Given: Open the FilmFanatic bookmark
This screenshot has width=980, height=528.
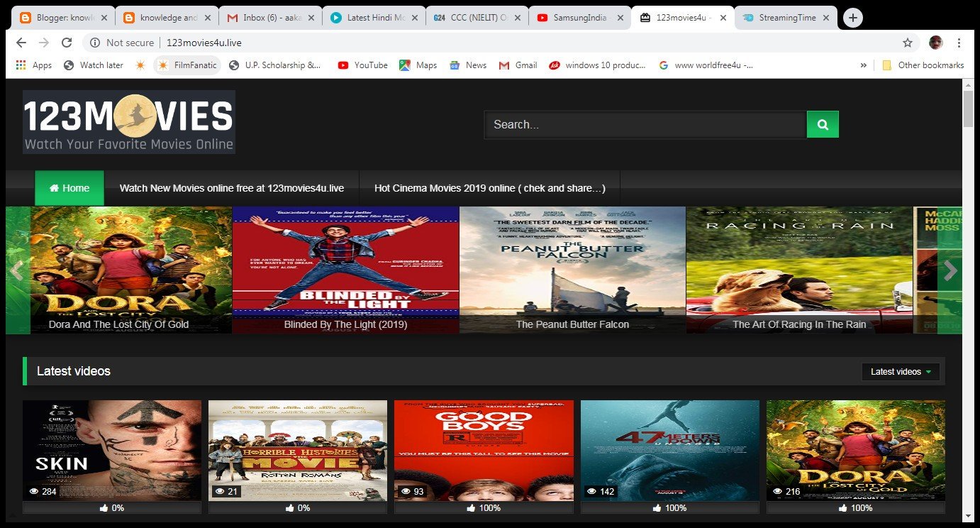Looking at the screenshot, I should click(187, 65).
